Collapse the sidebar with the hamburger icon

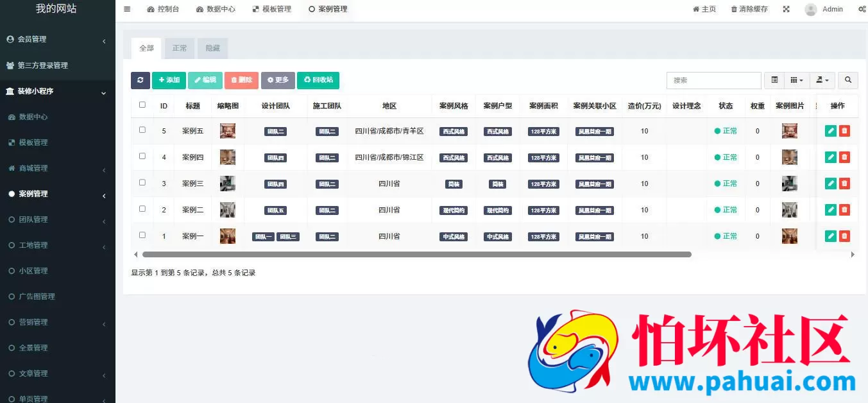(x=126, y=9)
